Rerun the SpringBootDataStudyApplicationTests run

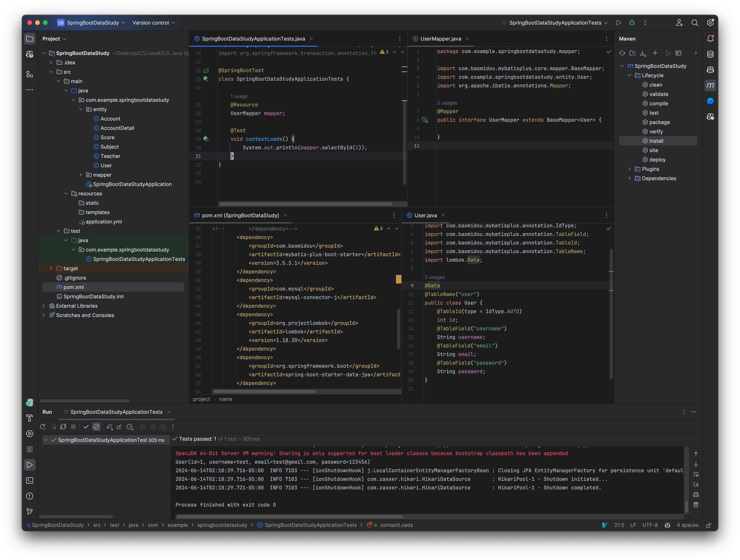[43, 426]
